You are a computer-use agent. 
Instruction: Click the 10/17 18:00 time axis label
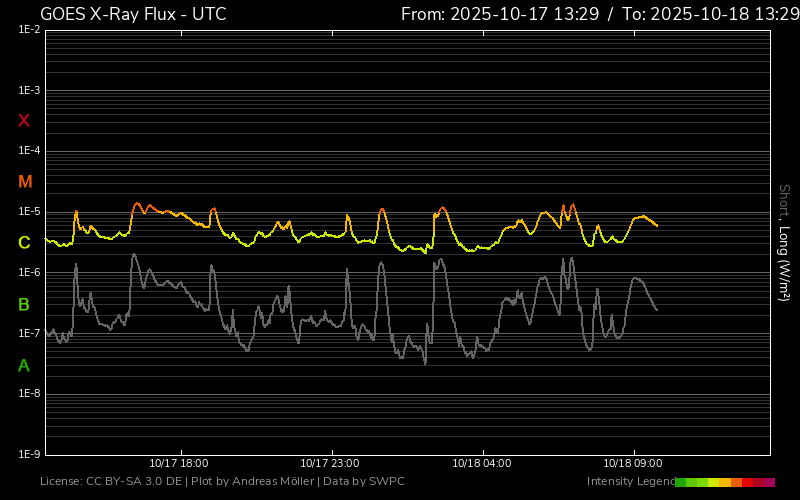coord(179,463)
